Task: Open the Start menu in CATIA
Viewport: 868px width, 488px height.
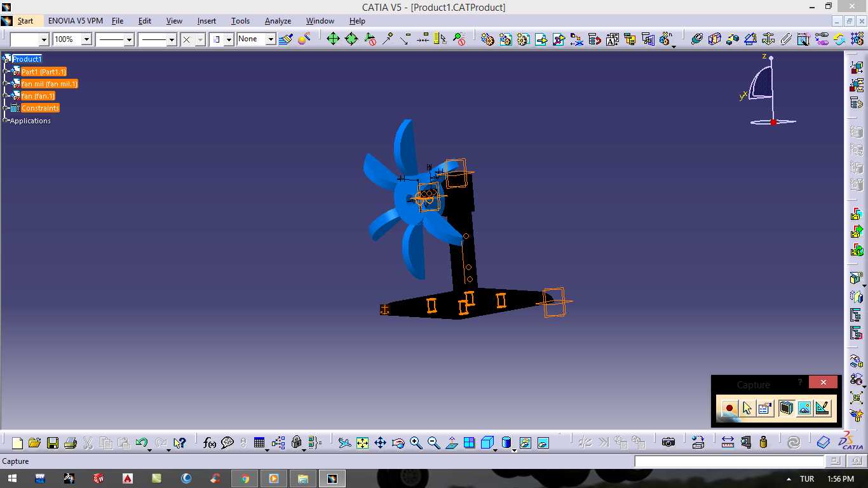Action: [x=25, y=21]
